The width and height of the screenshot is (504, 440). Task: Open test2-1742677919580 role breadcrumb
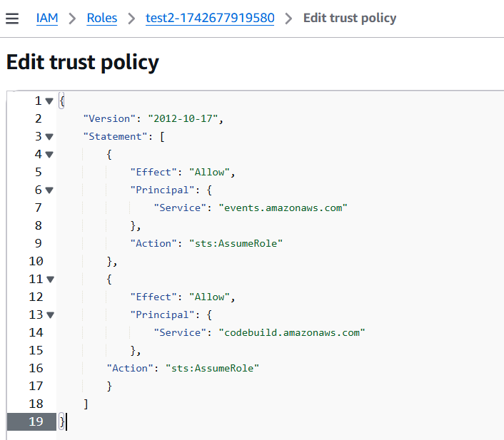[x=210, y=18]
